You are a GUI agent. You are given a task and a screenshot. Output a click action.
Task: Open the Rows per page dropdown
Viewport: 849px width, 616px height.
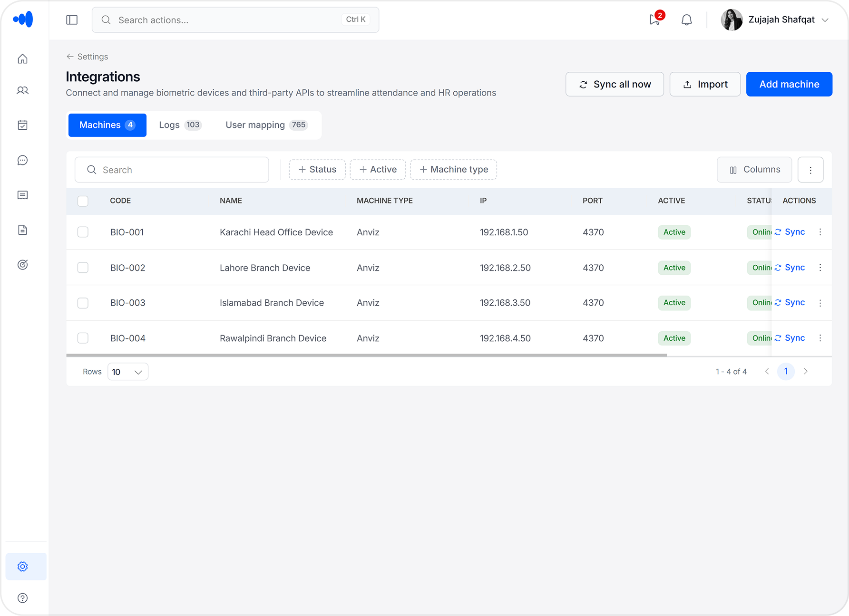pos(128,372)
